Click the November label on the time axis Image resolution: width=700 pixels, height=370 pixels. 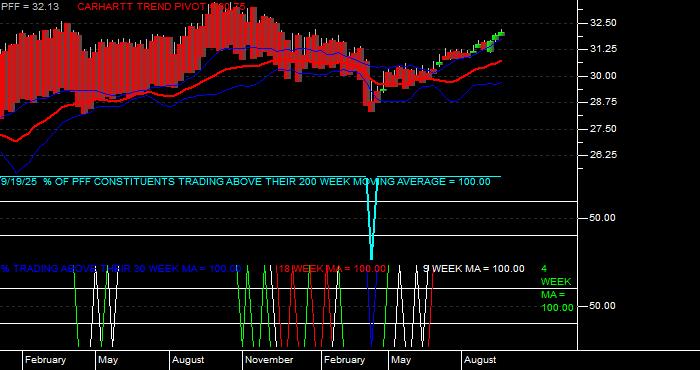coord(269,360)
